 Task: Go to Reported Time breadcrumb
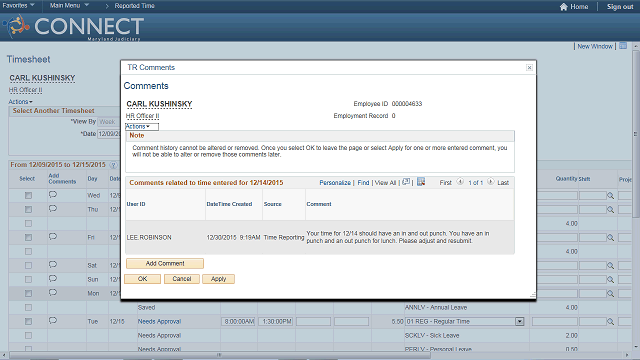(134, 6)
